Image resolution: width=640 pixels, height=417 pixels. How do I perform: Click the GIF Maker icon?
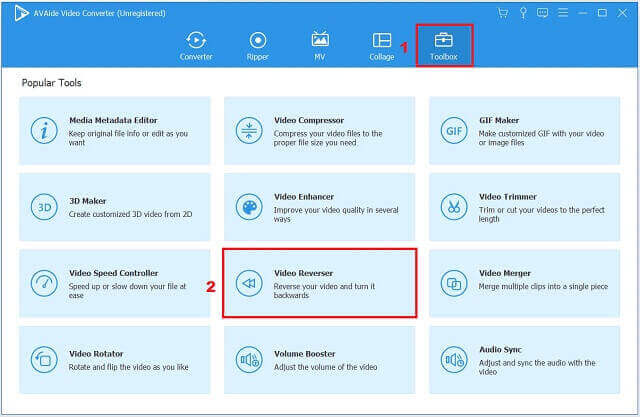pos(454,131)
